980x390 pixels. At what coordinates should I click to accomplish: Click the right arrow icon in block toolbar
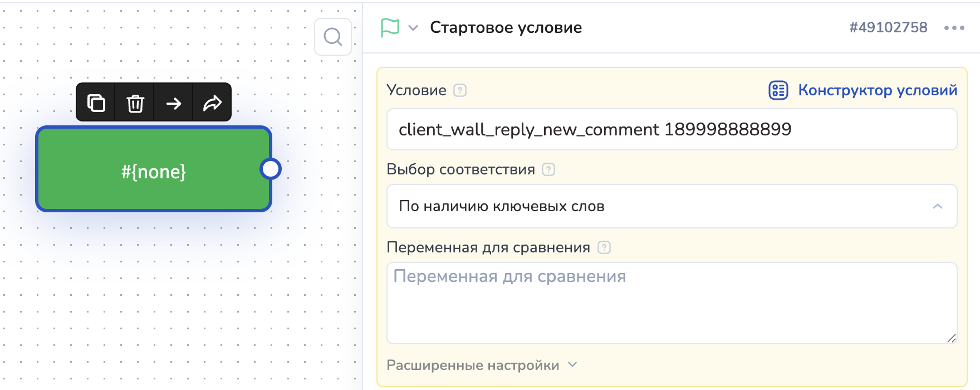pyautogui.click(x=174, y=103)
